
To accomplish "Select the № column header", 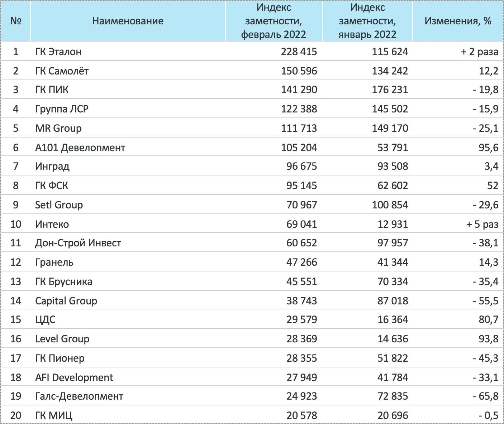I will pos(16,21).
